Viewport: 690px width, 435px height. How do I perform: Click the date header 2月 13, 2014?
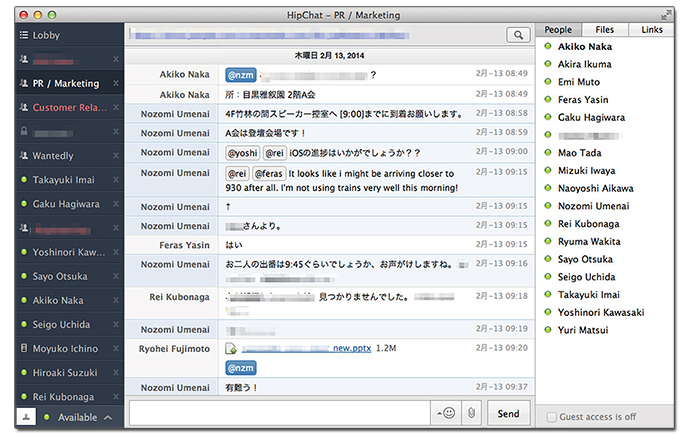[329, 55]
